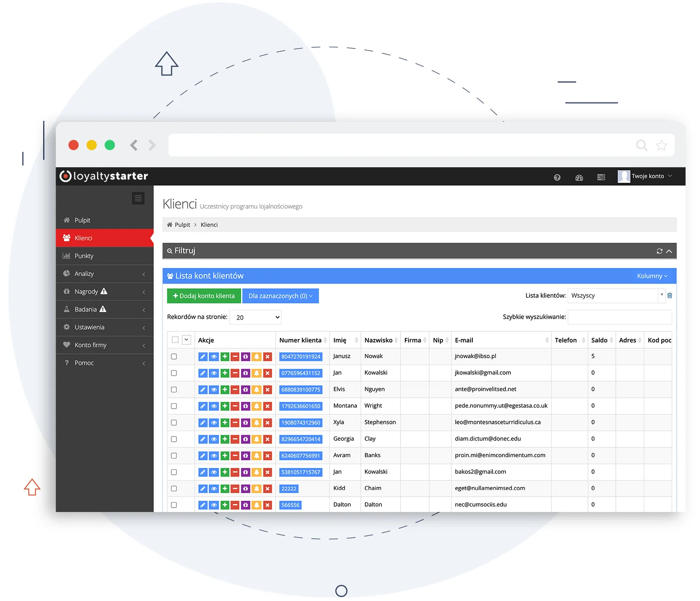Open Pulpit in the sidebar
Screen dimensions: 700x601
click(104, 220)
